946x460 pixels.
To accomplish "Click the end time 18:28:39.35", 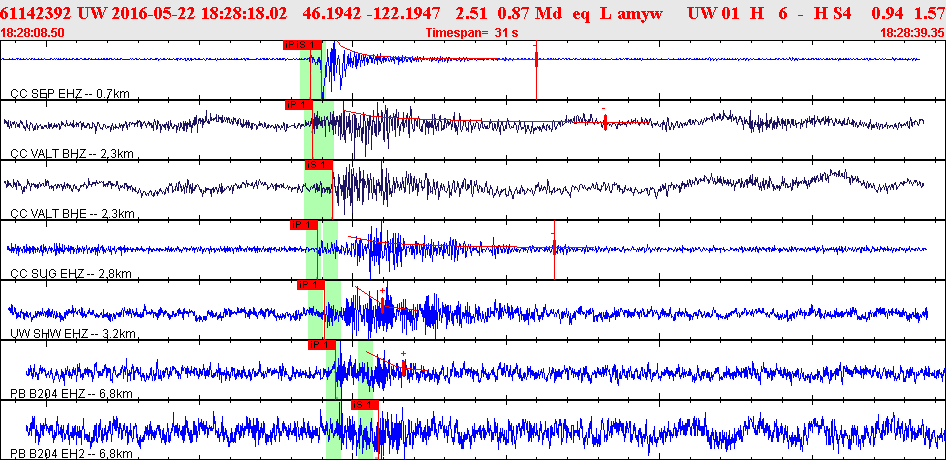I will pos(911,33).
